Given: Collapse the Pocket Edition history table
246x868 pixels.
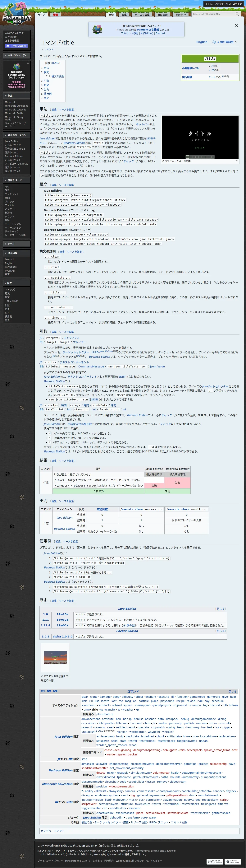Looking at the screenshot, I should pyautogui.click(x=221, y=631).
